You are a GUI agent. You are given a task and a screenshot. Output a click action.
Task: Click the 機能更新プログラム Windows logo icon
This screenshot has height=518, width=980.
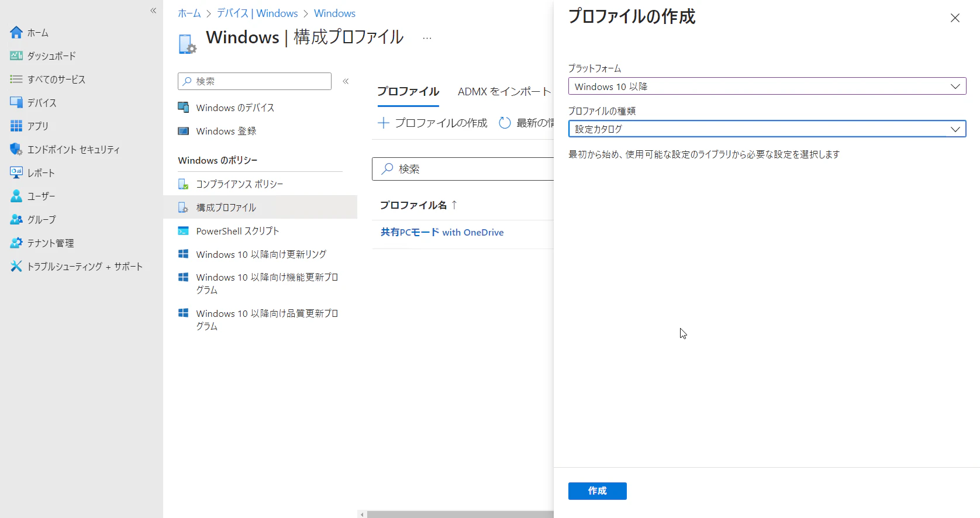[x=184, y=277]
